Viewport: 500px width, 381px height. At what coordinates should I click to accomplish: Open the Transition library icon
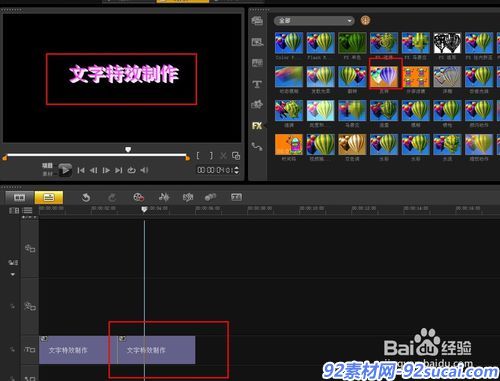point(257,63)
